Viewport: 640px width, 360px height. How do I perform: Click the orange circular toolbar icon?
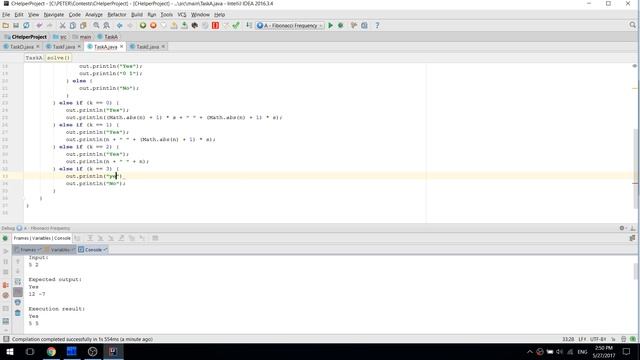coord(153,25)
